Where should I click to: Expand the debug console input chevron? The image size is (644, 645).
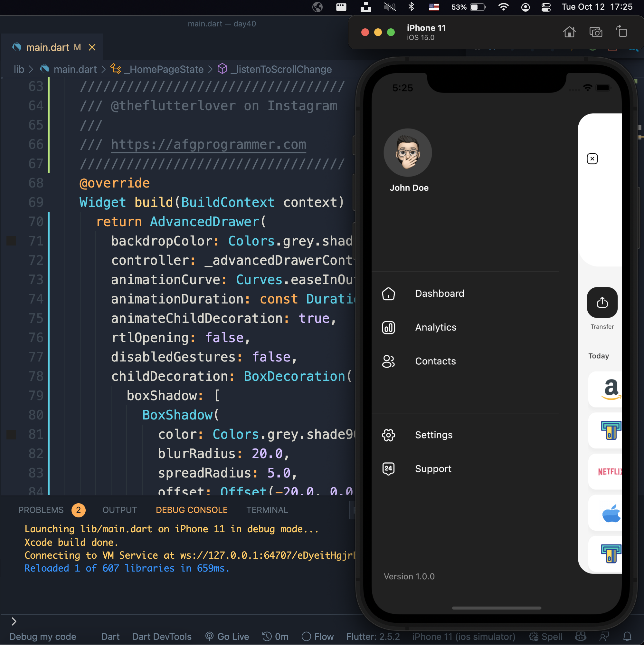pyautogui.click(x=14, y=621)
